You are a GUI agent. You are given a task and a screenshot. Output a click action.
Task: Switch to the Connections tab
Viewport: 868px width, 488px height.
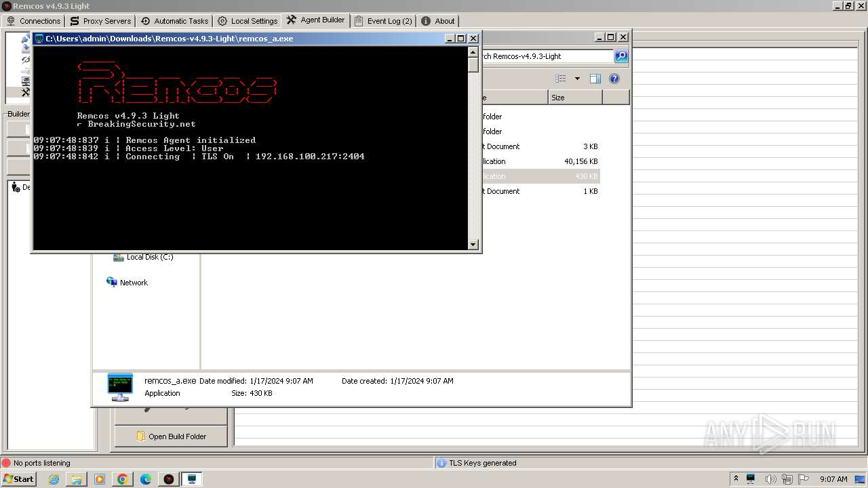(33, 21)
